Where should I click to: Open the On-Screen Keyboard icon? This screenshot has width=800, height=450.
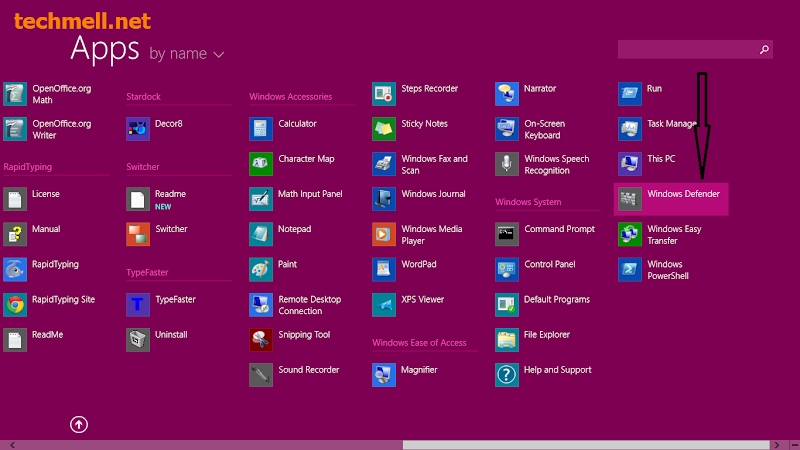pos(507,129)
